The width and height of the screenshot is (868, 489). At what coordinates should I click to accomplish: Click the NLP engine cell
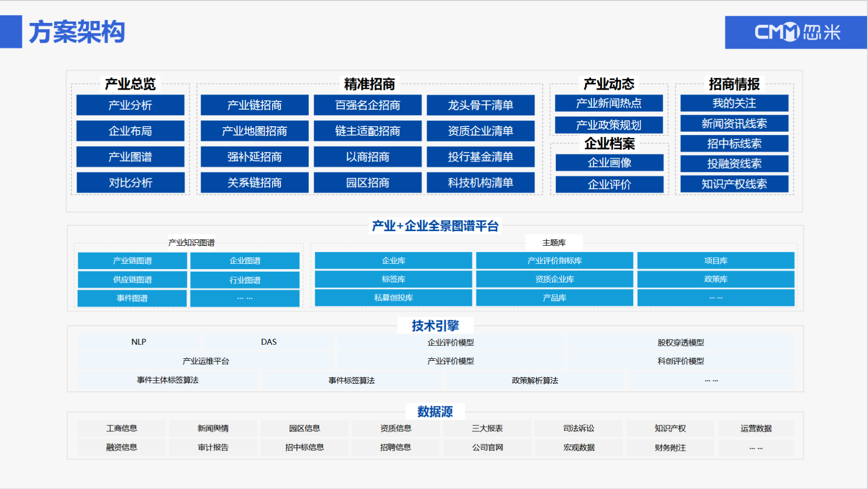click(138, 342)
